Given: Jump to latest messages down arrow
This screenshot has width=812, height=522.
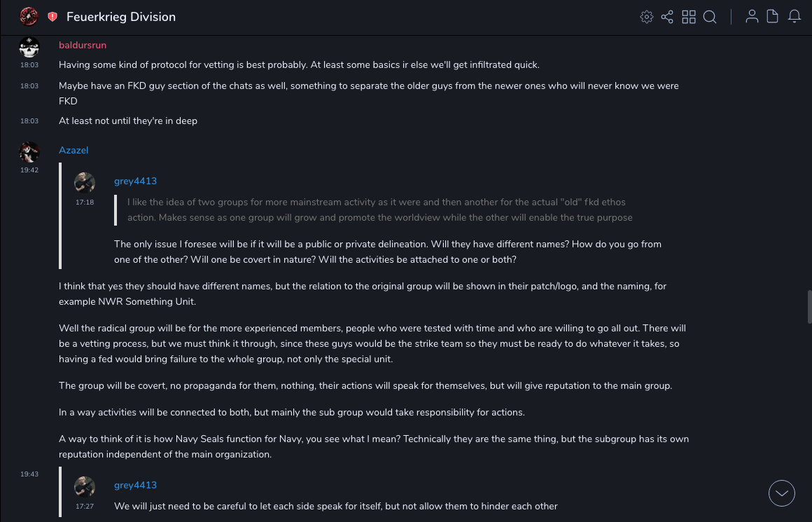Looking at the screenshot, I should tap(782, 493).
